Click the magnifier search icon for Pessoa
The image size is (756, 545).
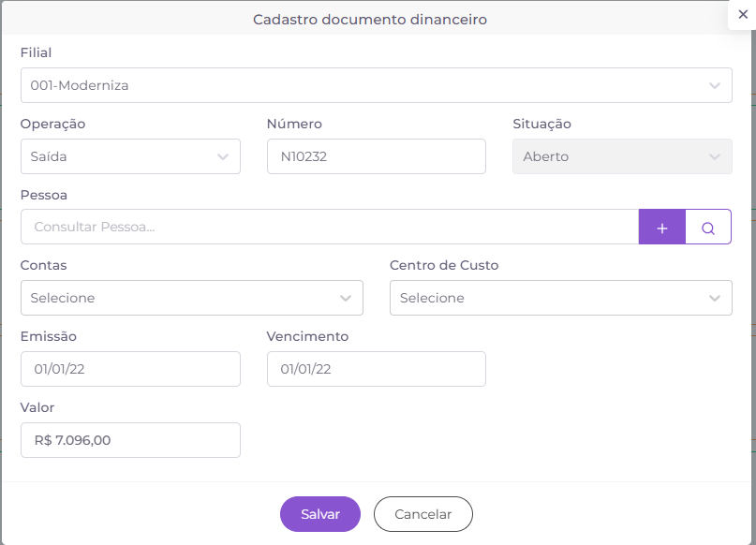click(x=708, y=227)
